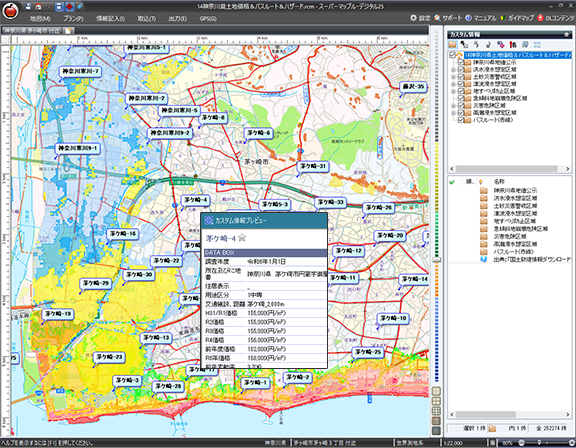Viewport: 576px width, 448px height.
Task: Click the brown map style icon
Action: (x=436, y=421)
